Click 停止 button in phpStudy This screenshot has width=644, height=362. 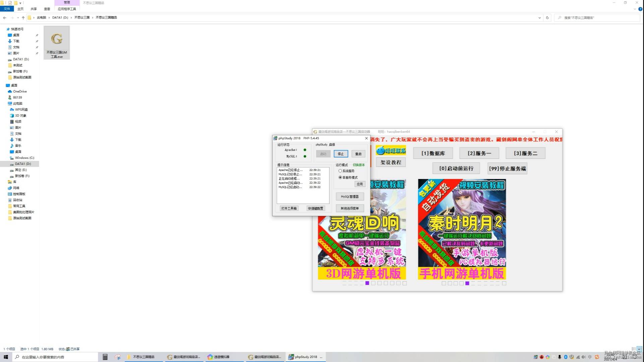(x=341, y=154)
